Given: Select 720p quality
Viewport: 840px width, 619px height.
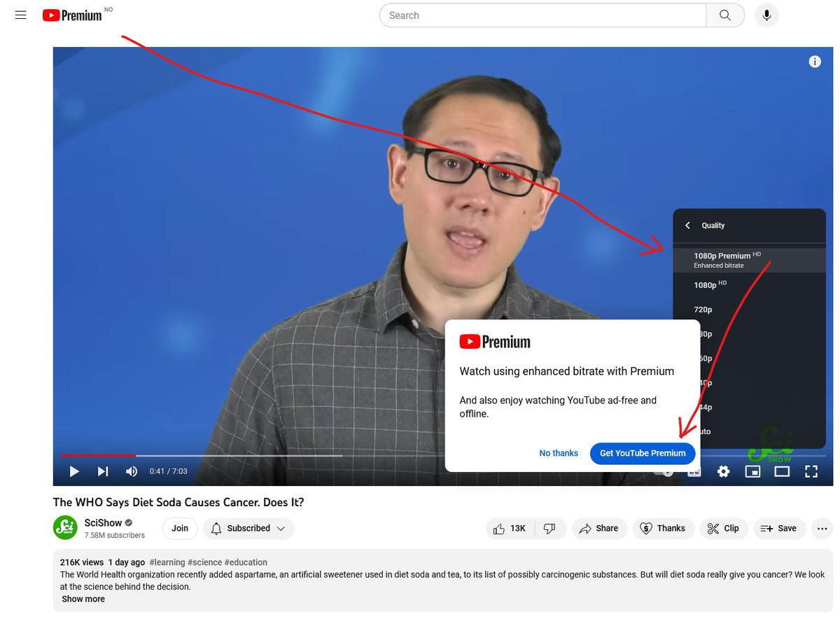Looking at the screenshot, I should [749, 309].
